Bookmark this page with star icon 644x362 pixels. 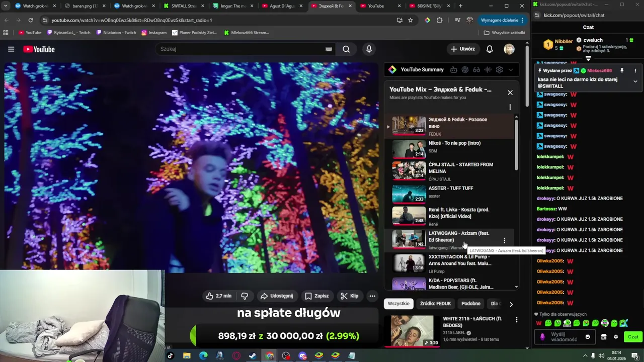click(411, 20)
